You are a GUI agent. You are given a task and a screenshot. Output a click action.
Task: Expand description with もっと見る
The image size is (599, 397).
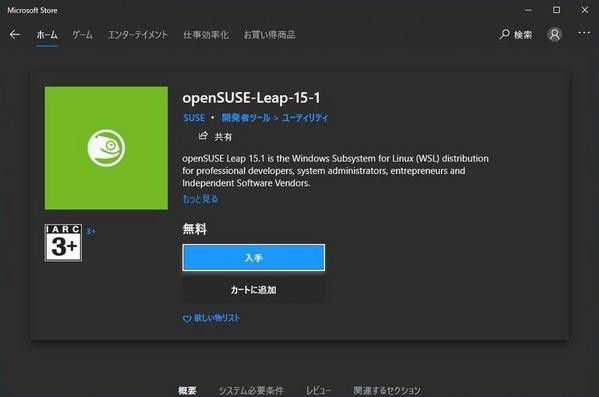[x=200, y=199]
